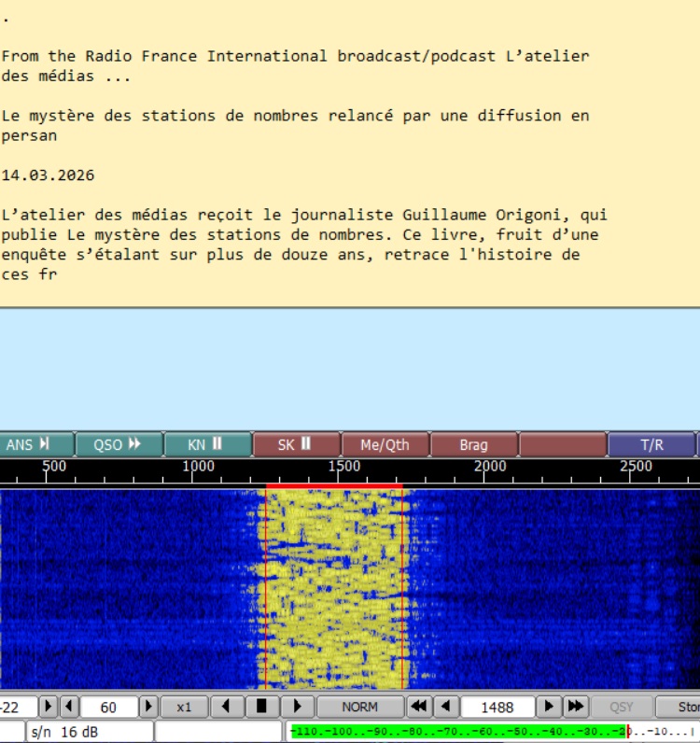The height and width of the screenshot is (743, 700).
Task: Click the 500 Hz mark on the frequency scale
Action: pyautogui.click(x=54, y=467)
